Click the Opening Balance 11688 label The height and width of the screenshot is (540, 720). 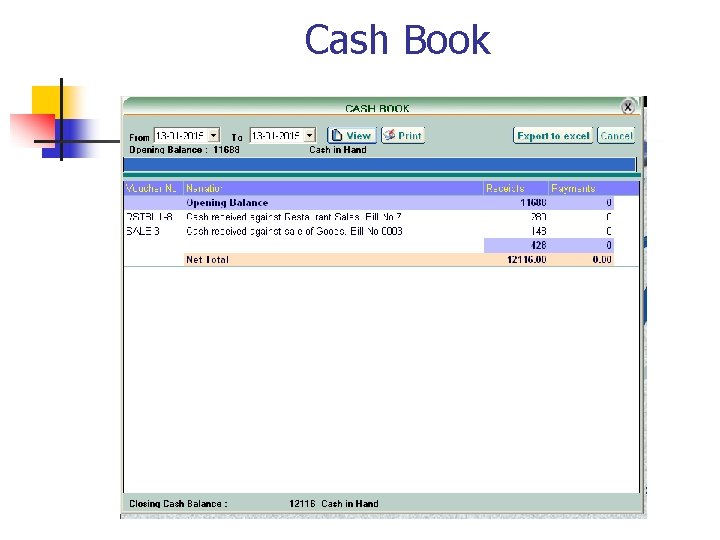pyautogui.click(x=184, y=150)
